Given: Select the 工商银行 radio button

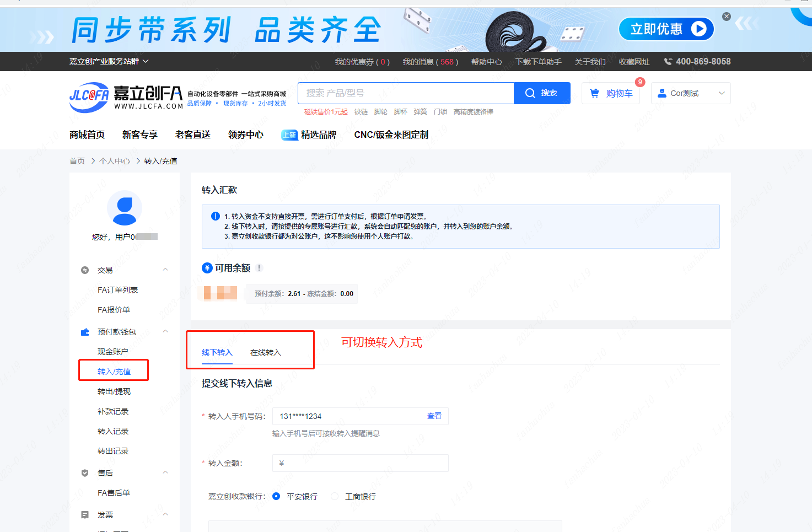Looking at the screenshot, I should pyautogui.click(x=335, y=497).
